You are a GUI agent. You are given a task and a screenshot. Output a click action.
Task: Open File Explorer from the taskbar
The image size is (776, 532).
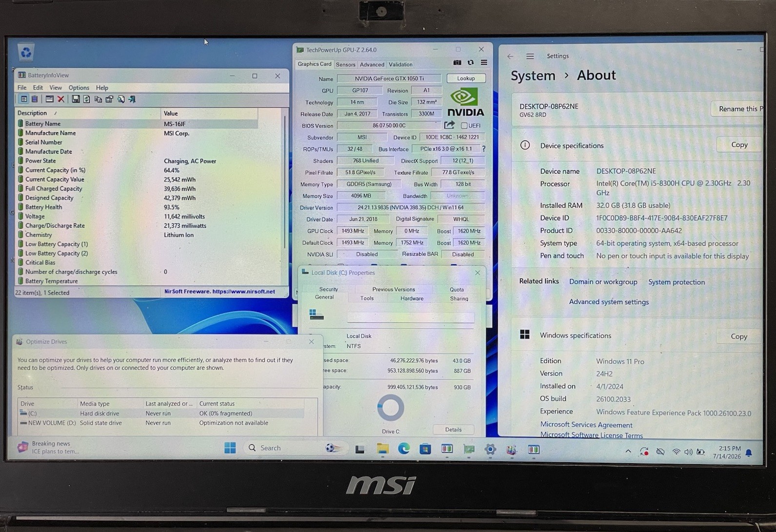pos(382,449)
